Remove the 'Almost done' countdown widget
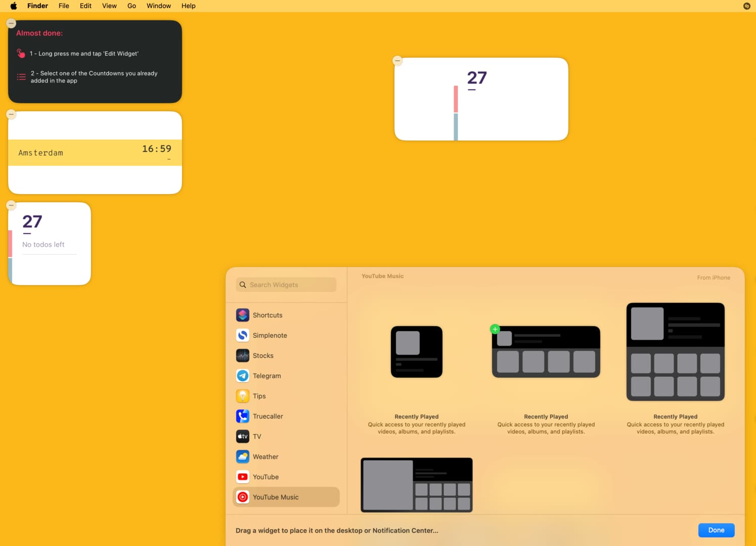 click(11, 23)
